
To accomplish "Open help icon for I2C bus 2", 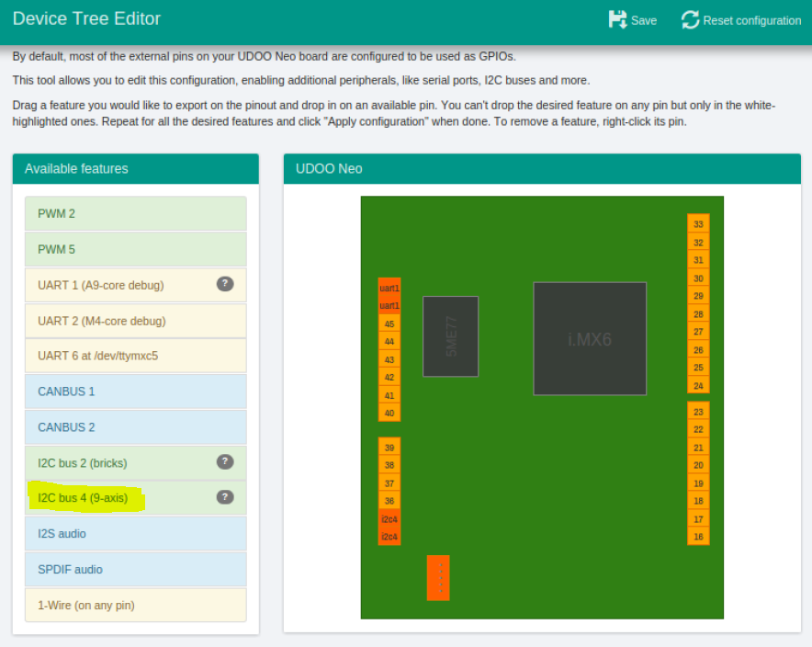I will (x=225, y=461).
